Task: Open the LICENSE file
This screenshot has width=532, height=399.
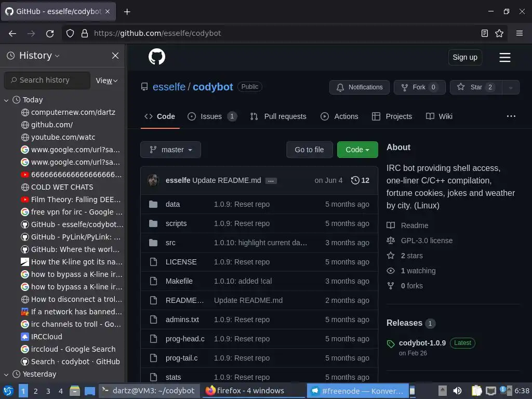Action: [181, 262]
